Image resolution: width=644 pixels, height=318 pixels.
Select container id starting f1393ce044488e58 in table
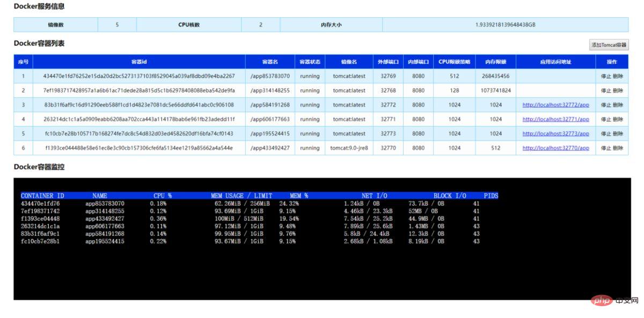click(139, 148)
